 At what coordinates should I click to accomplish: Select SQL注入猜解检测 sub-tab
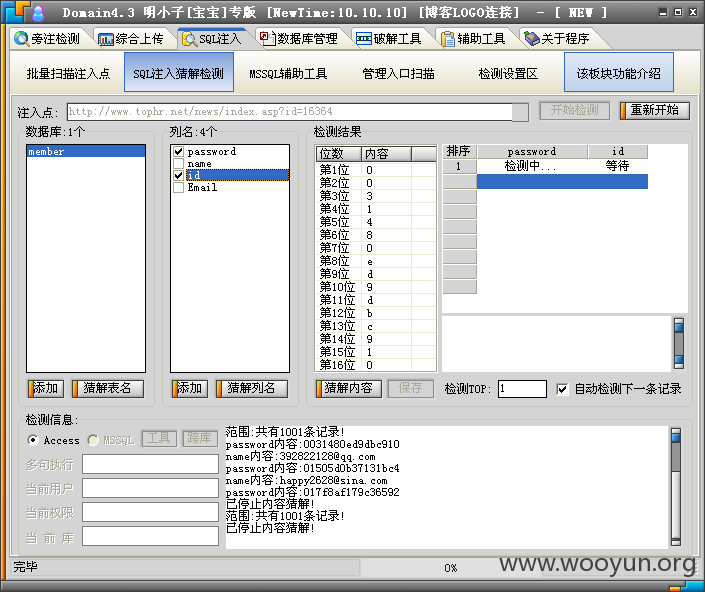(179, 72)
